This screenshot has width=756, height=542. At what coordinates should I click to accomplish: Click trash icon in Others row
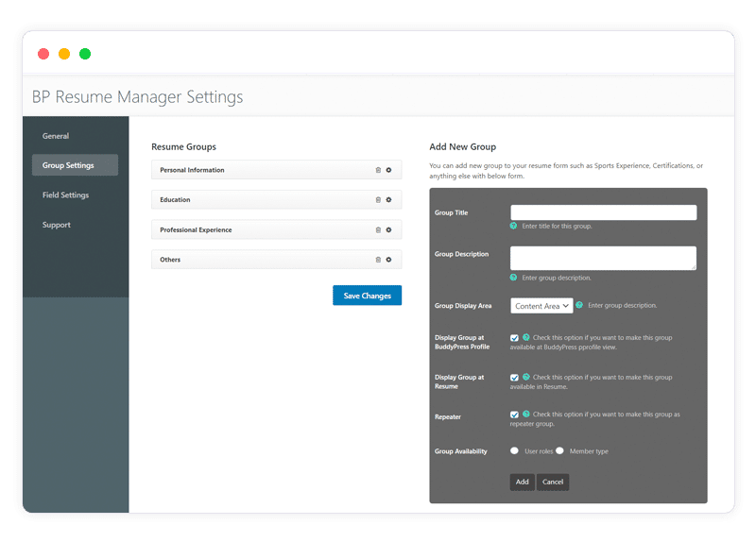(378, 260)
